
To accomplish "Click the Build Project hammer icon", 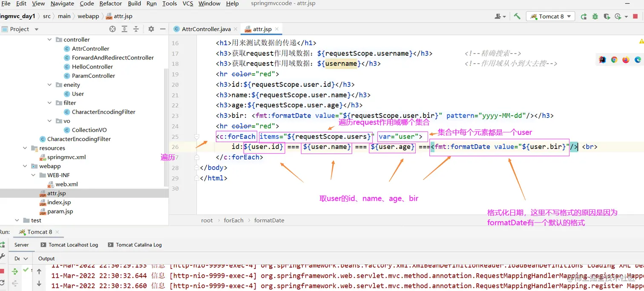I will click(x=517, y=16).
